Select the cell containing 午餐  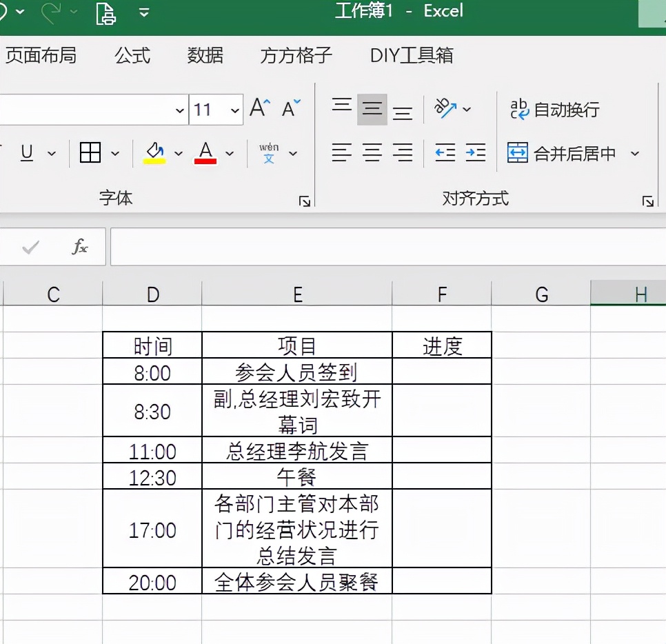pos(297,476)
